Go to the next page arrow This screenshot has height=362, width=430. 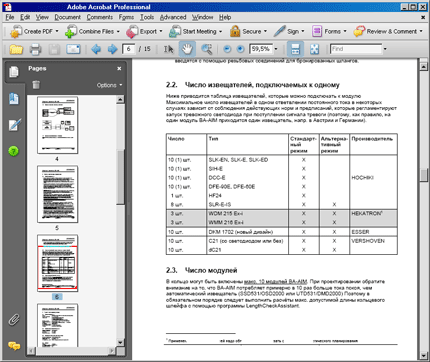pyautogui.click(x=112, y=49)
